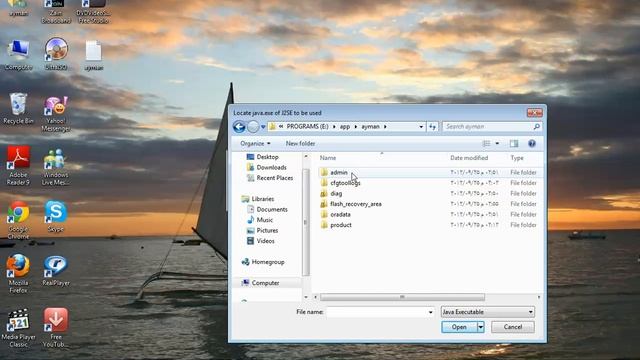The width and height of the screenshot is (640, 360).
Task: Open the UltraISO desktop icon
Action: tap(56, 53)
